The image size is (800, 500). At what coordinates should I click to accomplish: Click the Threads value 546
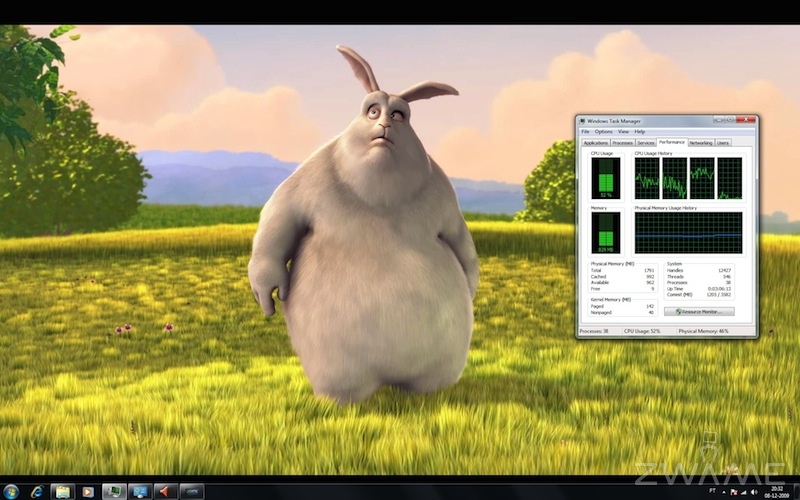(727, 277)
